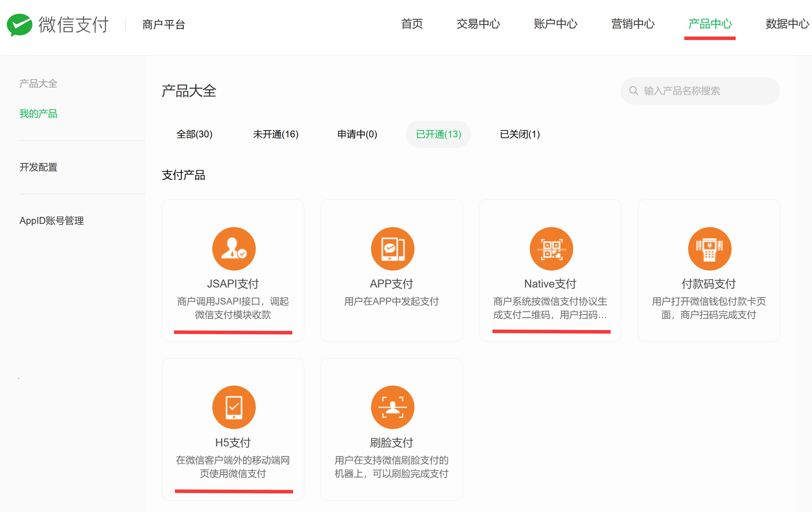Click the WeChat Pay green logo
The width and height of the screenshot is (812, 512).
tap(20, 25)
